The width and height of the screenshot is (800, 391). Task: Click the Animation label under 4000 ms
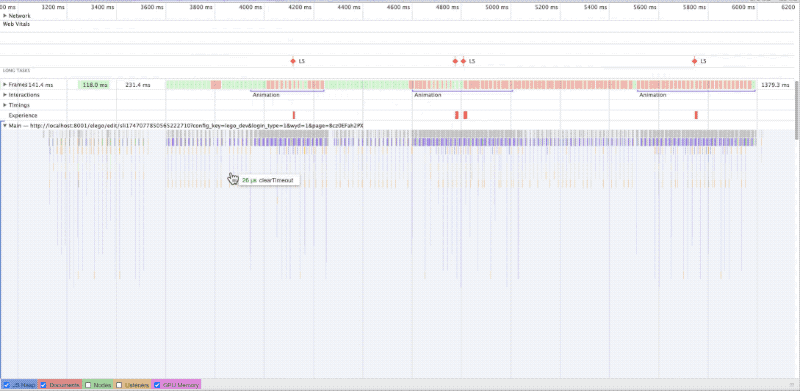click(266, 95)
